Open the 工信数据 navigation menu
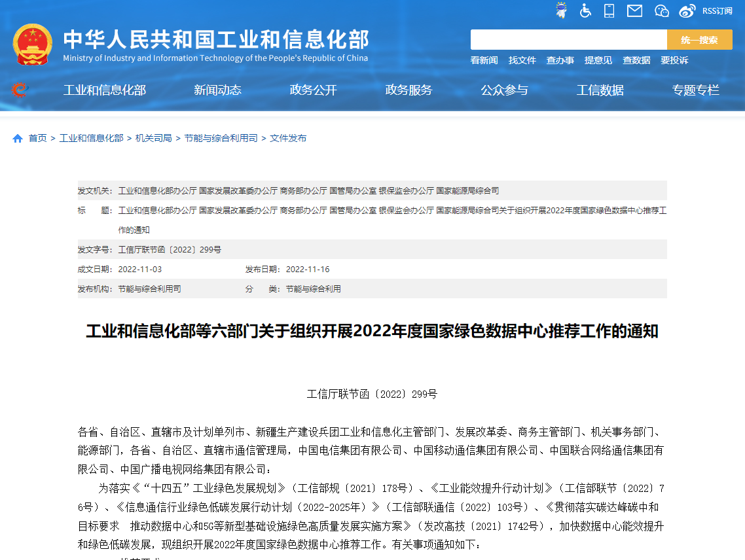745x560 pixels. point(600,90)
